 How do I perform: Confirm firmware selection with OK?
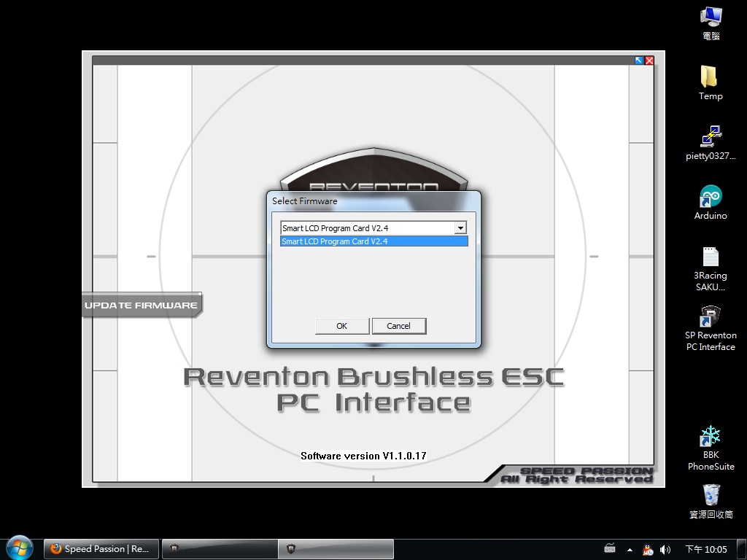click(x=342, y=326)
